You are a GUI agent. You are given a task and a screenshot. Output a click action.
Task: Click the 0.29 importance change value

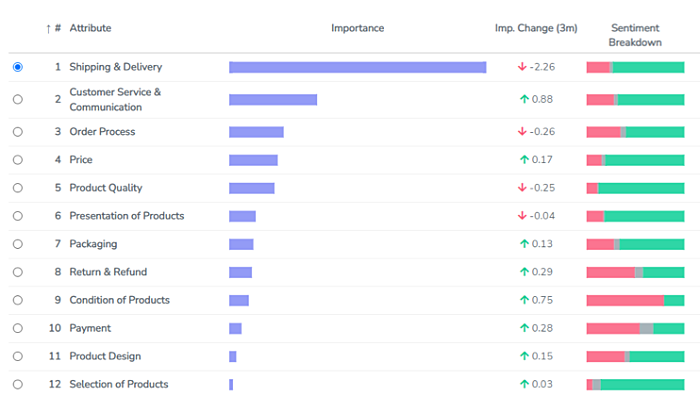pyautogui.click(x=542, y=272)
